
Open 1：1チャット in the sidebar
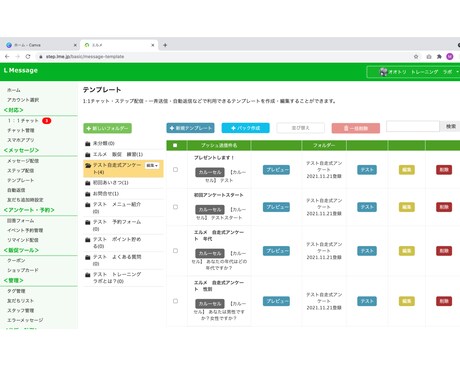[x=23, y=121]
